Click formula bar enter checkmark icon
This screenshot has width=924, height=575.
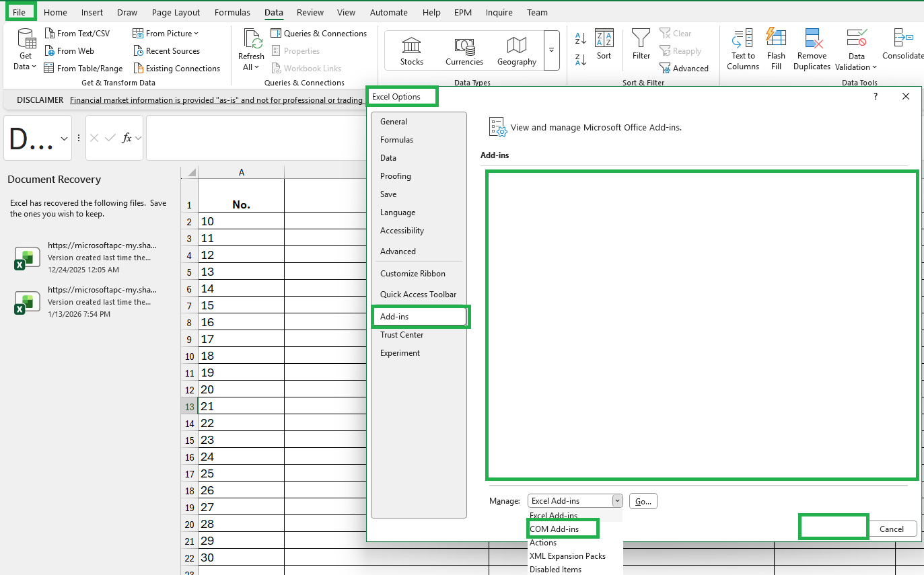pyautogui.click(x=110, y=138)
